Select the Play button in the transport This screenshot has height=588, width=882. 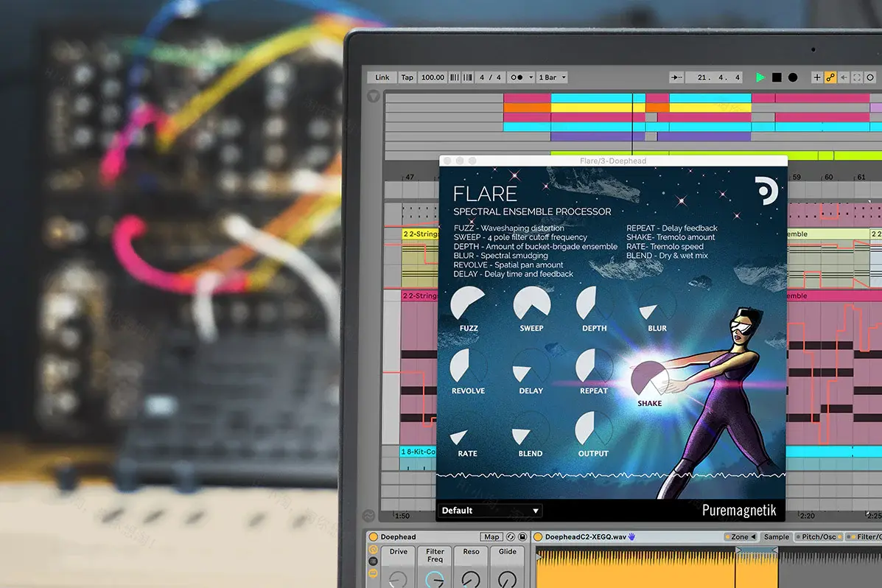[761, 77]
